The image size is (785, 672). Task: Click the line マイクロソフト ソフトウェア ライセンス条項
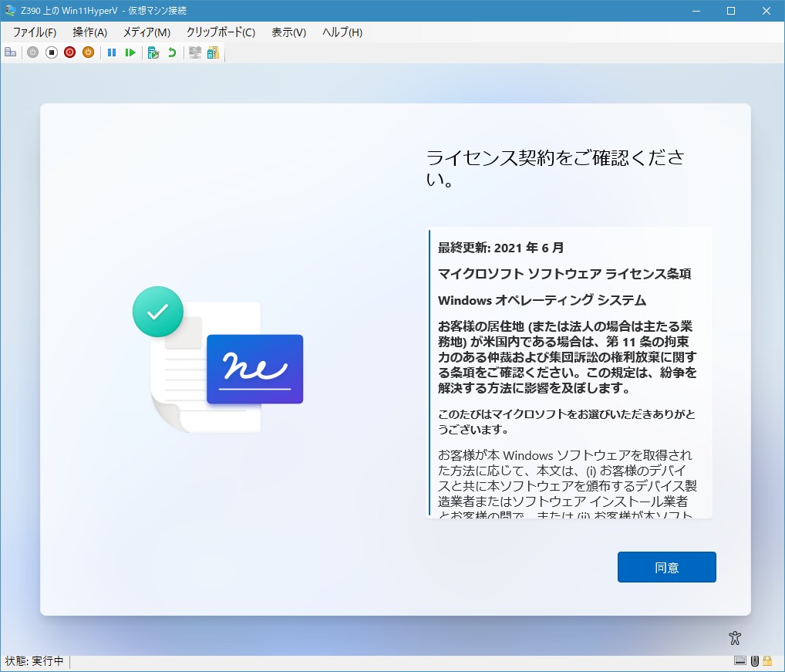pos(564,274)
